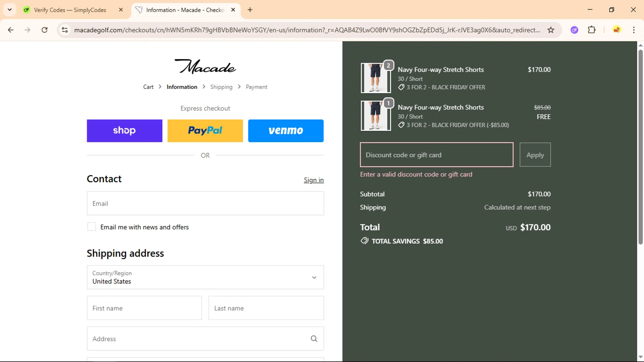Click the scrollbar down arrow

point(640,357)
